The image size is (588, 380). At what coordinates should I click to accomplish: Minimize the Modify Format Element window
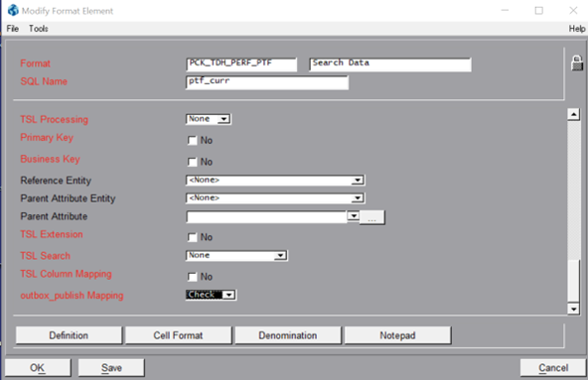tap(506, 11)
